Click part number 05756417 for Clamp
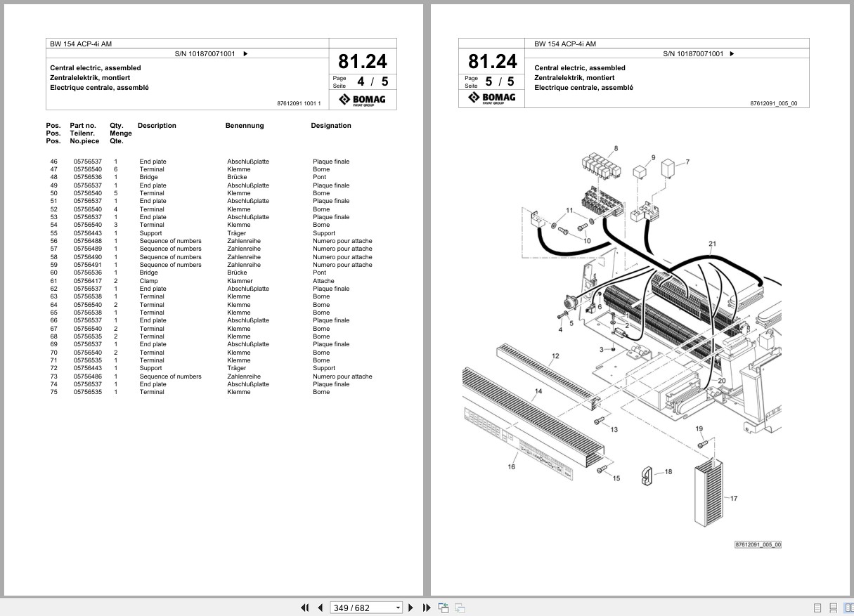854x616 pixels. coord(88,281)
